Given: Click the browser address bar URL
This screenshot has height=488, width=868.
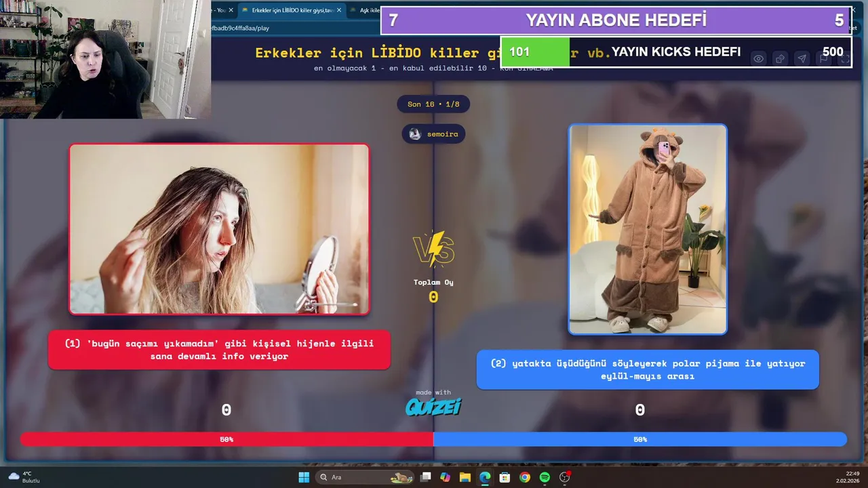Looking at the screenshot, I should pyautogui.click(x=241, y=28).
